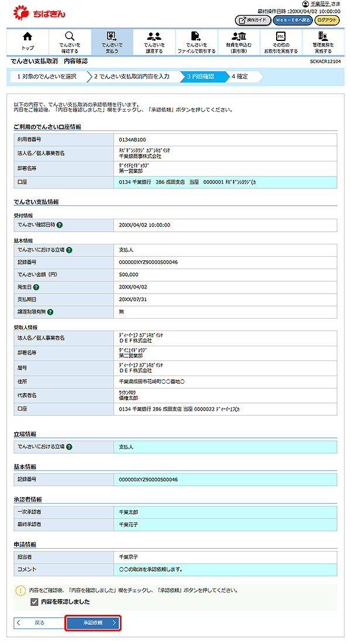Open the でんさいを譲渡する people icon
Viewport: 351px width, 644px height.
[154, 36]
